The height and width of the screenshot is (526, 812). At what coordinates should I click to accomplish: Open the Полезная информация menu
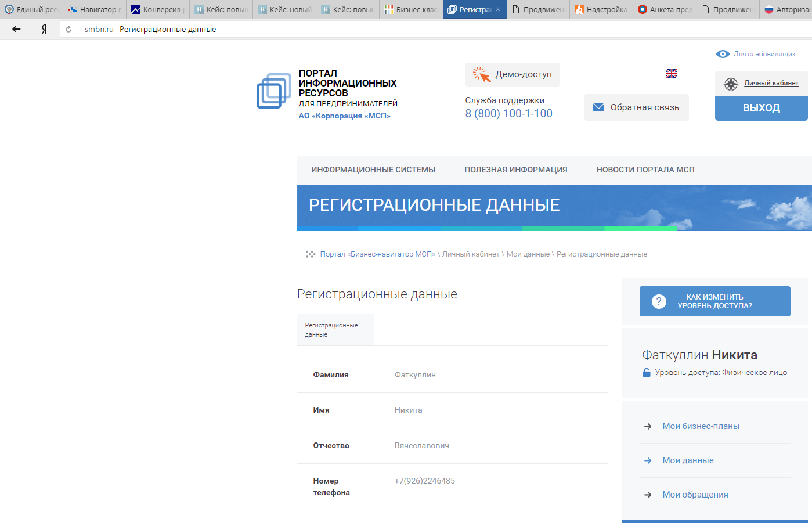[x=515, y=170]
